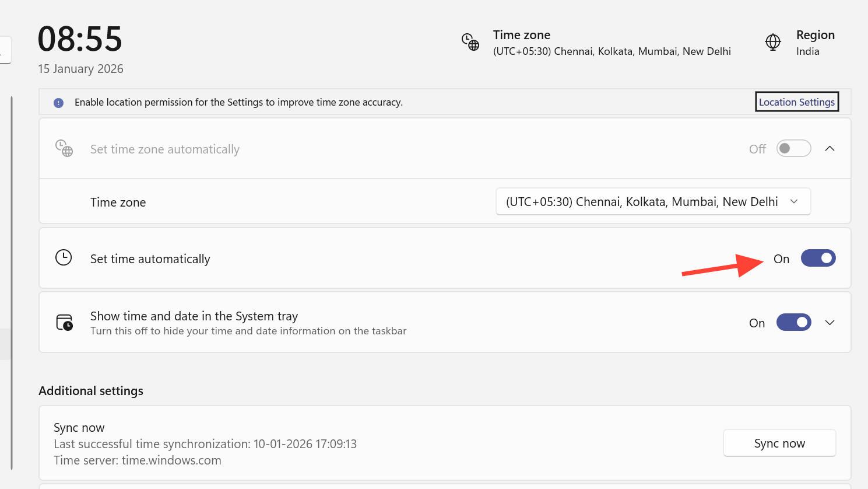Click the System tray calendar-clock icon
The height and width of the screenshot is (489, 868).
[64, 322]
